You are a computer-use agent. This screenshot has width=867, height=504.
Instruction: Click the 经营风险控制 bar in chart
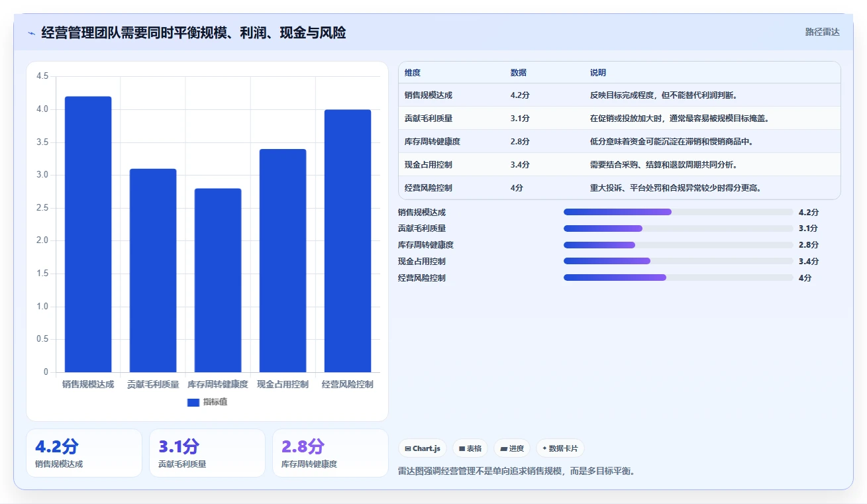point(348,241)
